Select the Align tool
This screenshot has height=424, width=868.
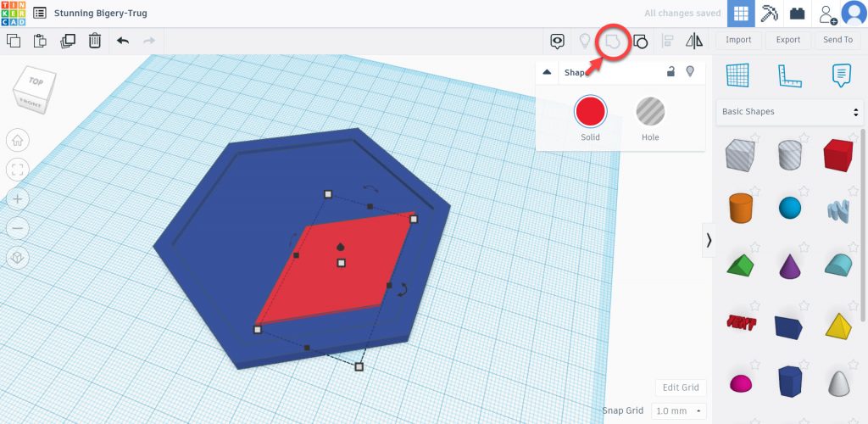(x=667, y=40)
